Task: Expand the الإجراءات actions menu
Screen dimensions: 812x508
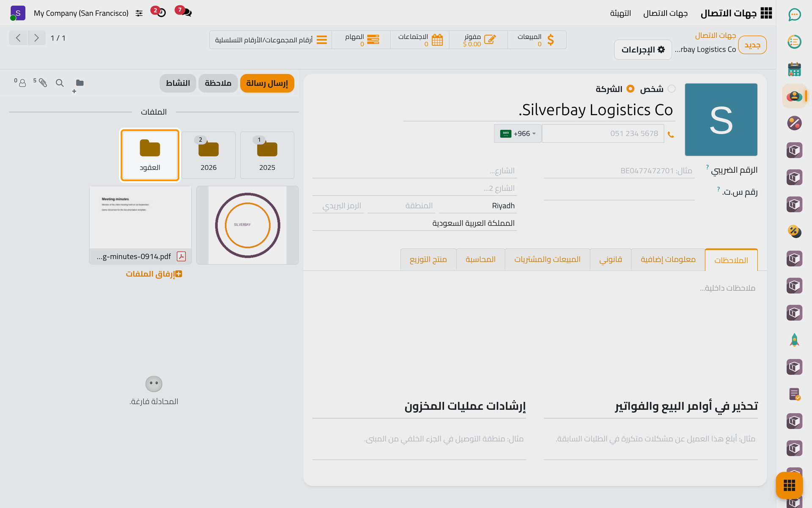Action: coord(643,50)
